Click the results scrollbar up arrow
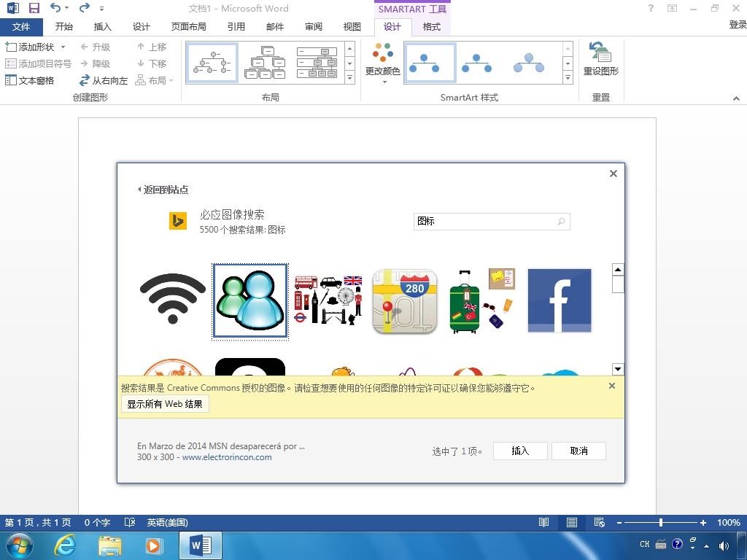The width and height of the screenshot is (747, 560). (x=618, y=270)
